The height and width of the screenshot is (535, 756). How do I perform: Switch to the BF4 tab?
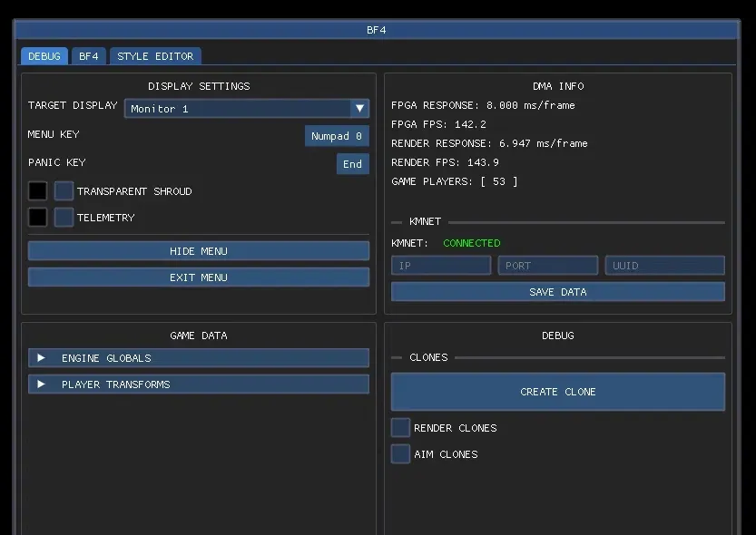pos(88,56)
